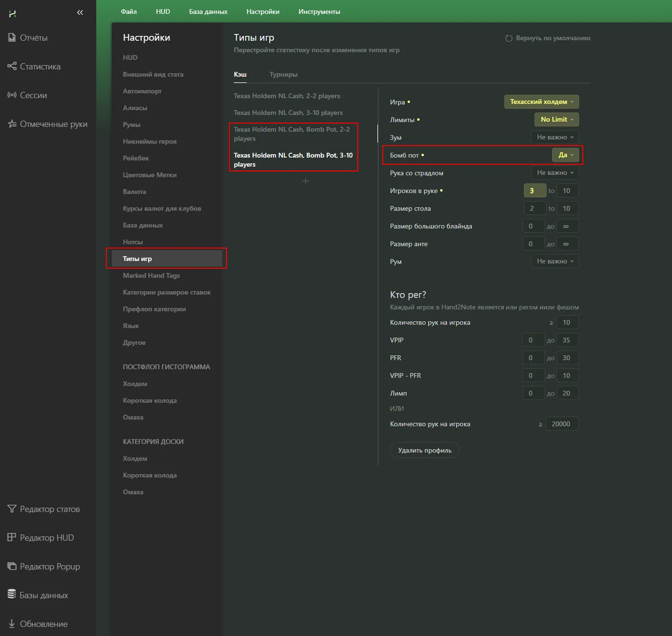Screen dimensions: 672x636
Task: Click the VPIP maximum value field
Action: 567,340
